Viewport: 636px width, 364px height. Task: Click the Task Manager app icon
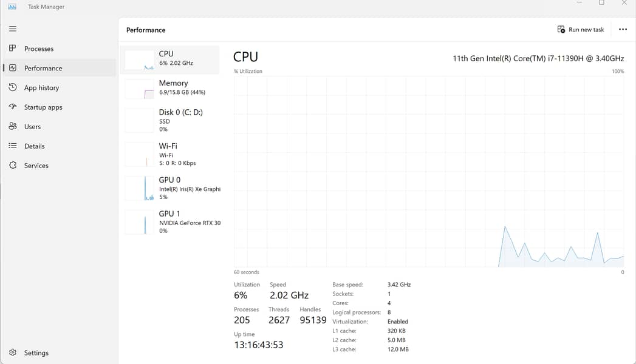click(12, 7)
